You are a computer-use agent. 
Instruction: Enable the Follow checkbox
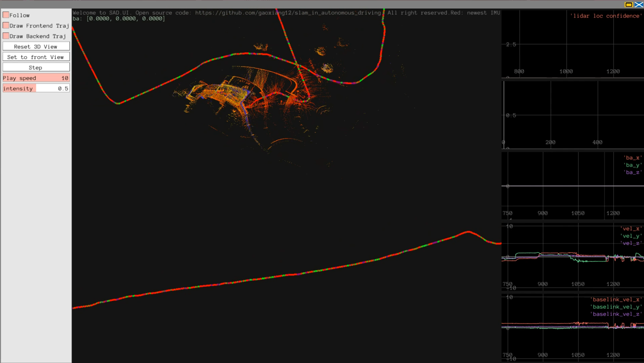[6, 15]
